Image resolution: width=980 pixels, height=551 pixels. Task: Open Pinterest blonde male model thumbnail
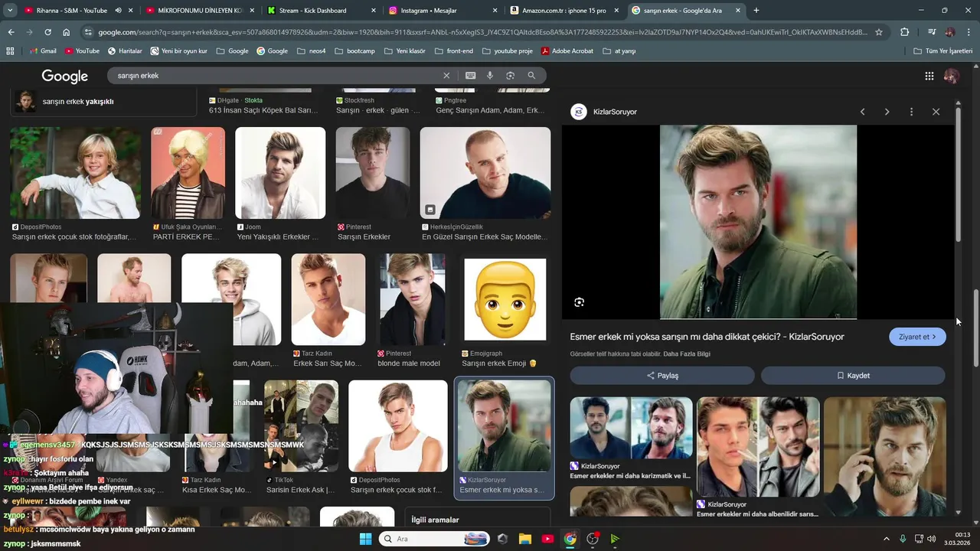[413, 300]
